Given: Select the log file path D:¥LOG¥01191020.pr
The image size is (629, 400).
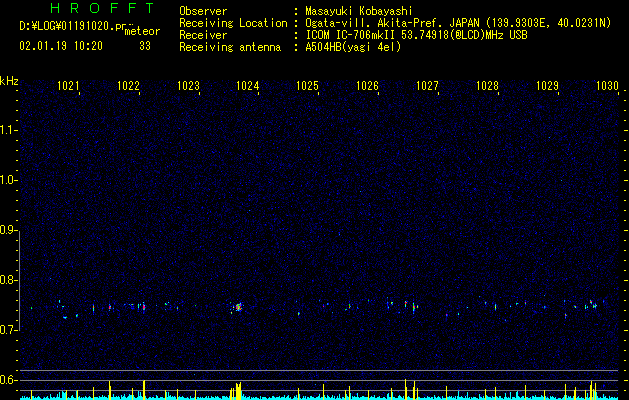Looking at the screenshot, I should tap(73, 26).
